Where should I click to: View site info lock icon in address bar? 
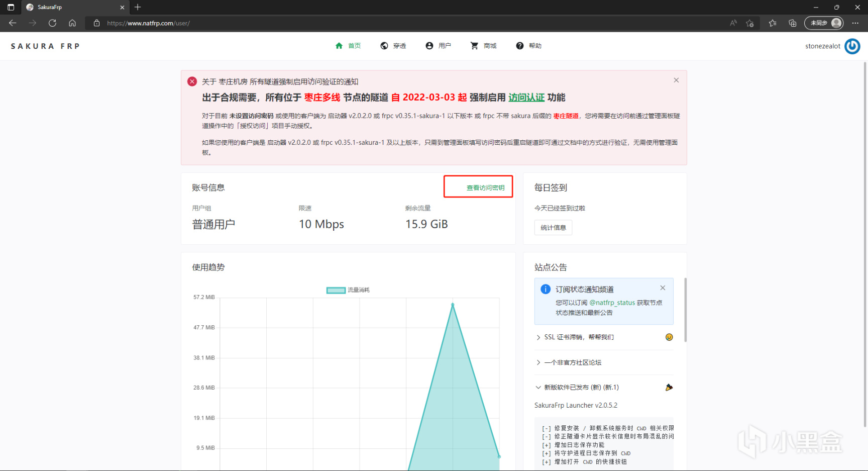tap(96, 23)
